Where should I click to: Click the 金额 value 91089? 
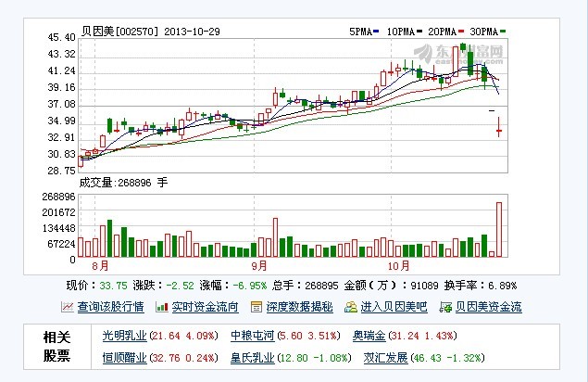click(x=424, y=286)
